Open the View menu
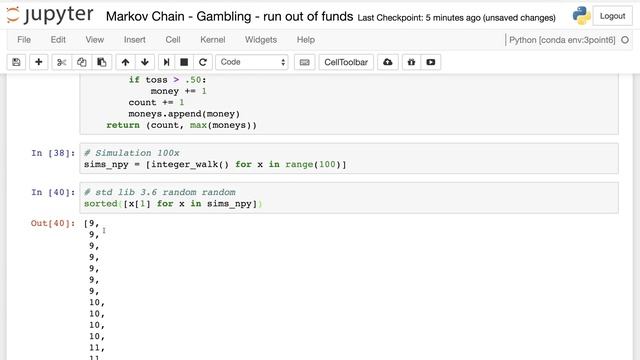Viewport: 640px width, 360px height. click(x=95, y=40)
